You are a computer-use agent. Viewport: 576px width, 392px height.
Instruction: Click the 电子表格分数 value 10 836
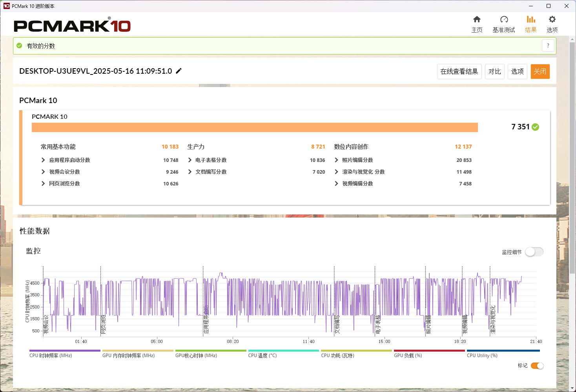[317, 160]
